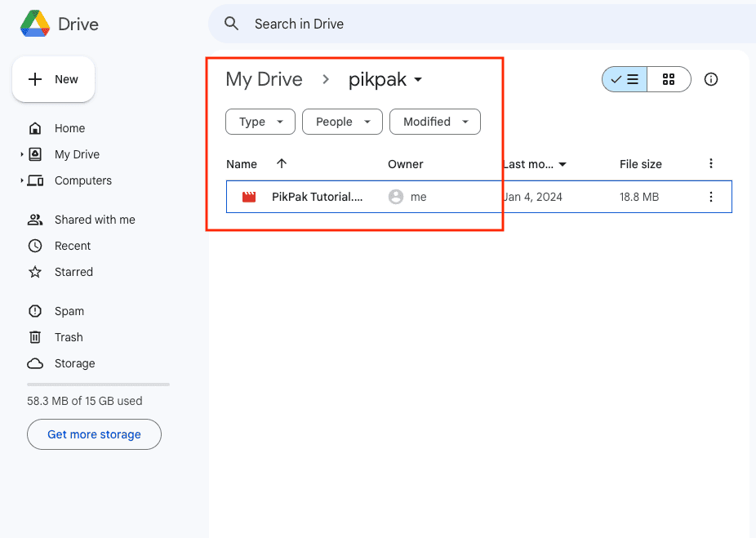Viewport: 756px width, 538px height.
Task: Go to My Drive breadcrumb
Action: click(265, 79)
